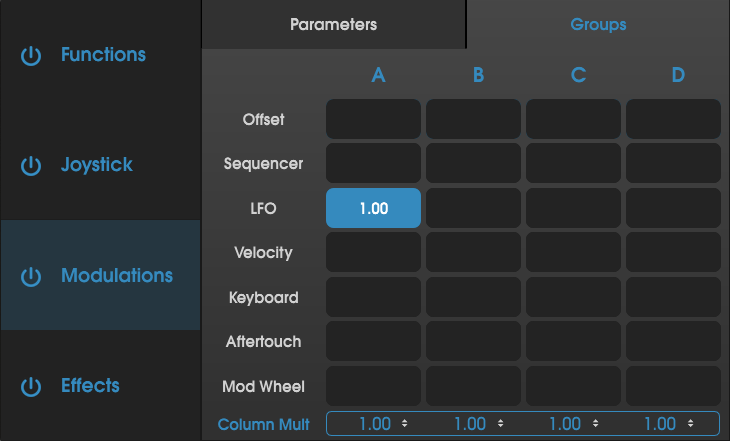Click the Keyboard cell in column D
Screen dimensions: 730x441
tap(674, 297)
